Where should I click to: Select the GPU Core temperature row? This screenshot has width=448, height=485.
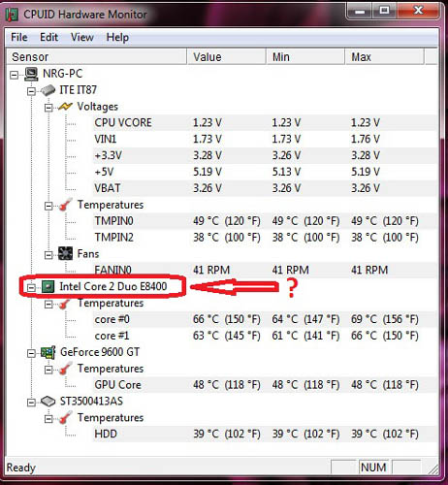tap(265, 385)
